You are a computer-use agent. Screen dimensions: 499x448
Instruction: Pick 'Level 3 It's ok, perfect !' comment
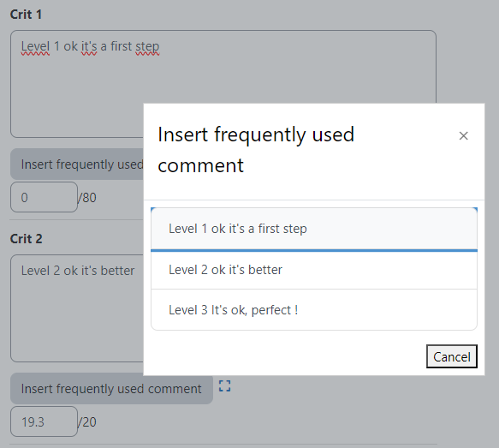click(x=314, y=310)
